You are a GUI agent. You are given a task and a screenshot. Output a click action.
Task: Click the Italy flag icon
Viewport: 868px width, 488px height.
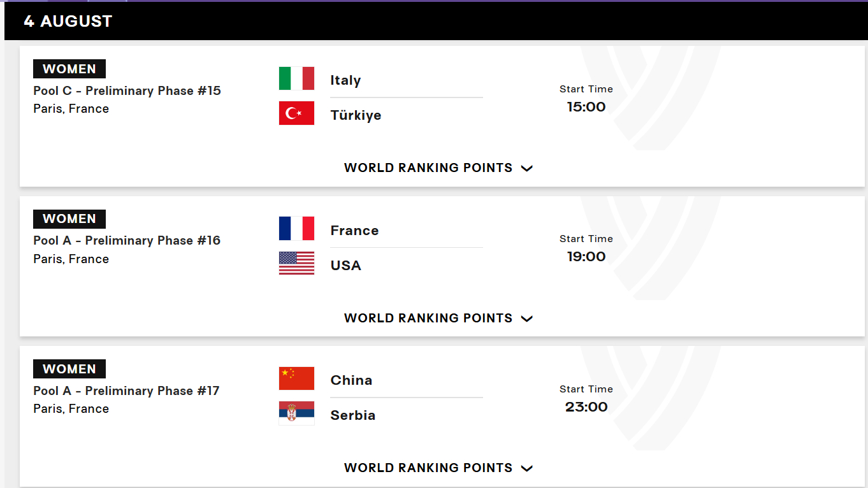296,78
